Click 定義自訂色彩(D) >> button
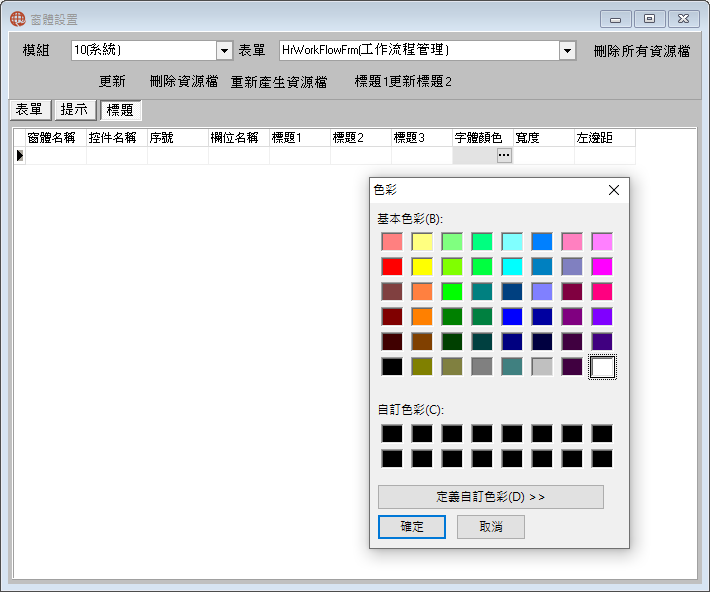This screenshot has height=592, width=710. point(491,497)
